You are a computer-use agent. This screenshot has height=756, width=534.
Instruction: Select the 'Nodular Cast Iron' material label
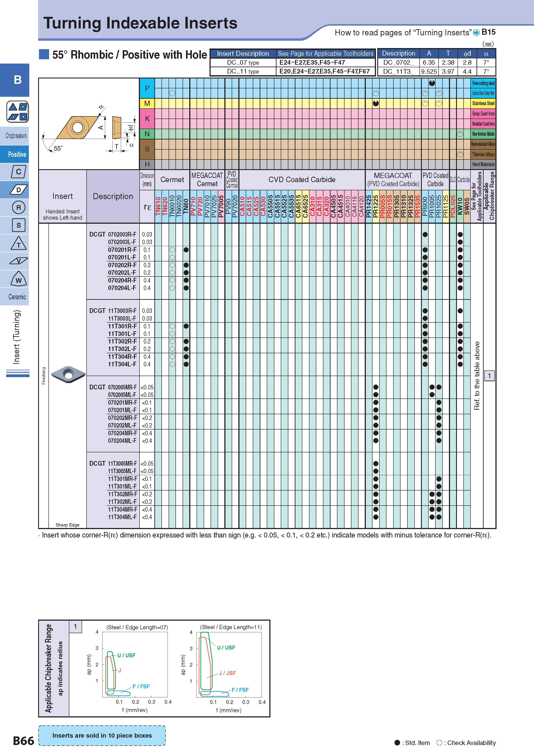pyautogui.click(x=483, y=124)
